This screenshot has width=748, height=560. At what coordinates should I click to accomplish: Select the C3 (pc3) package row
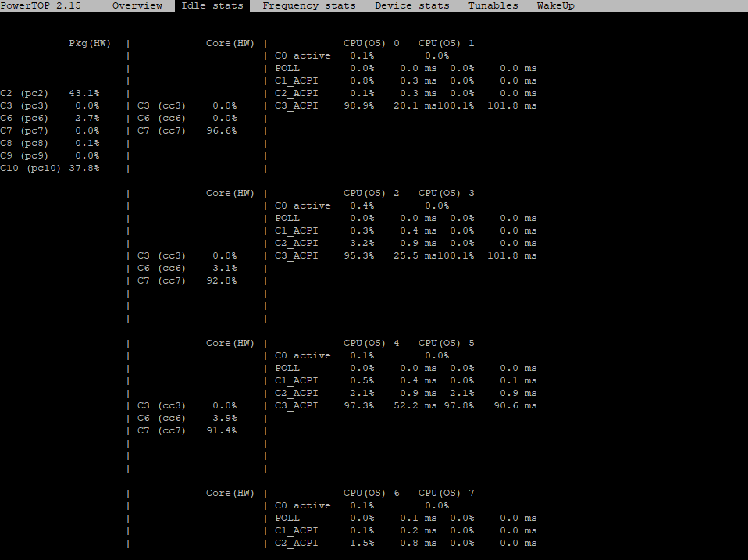[x=50, y=106]
